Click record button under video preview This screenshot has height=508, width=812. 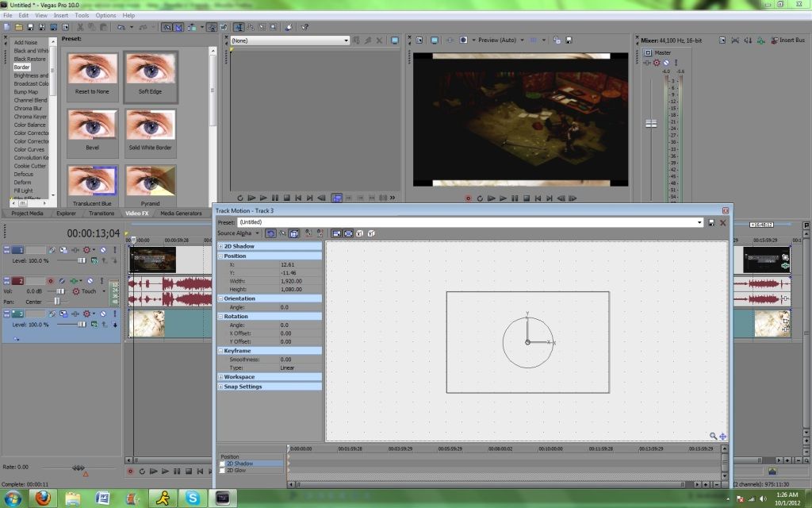468,198
